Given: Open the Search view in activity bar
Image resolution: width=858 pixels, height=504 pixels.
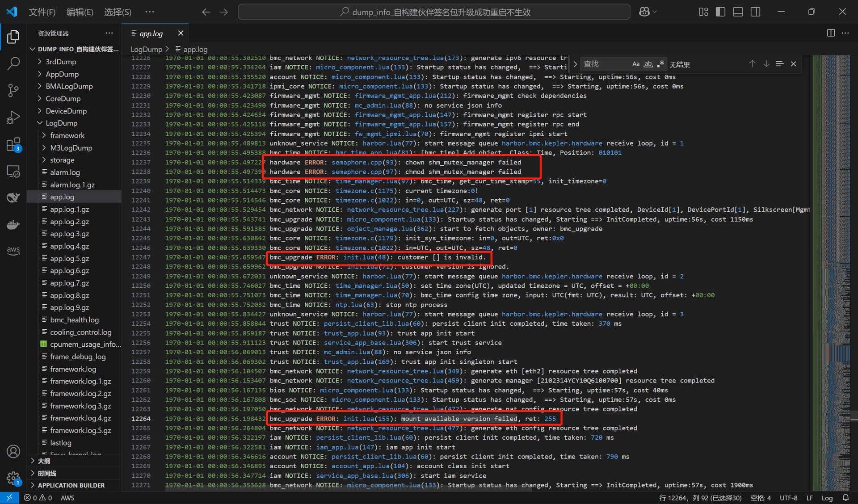Looking at the screenshot, I should (13, 63).
